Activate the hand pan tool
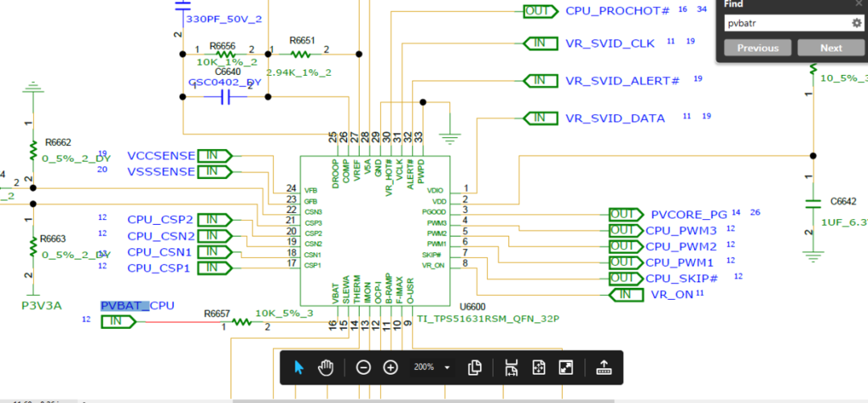The width and height of the screenshot is (868, 403). click(326, 367)
